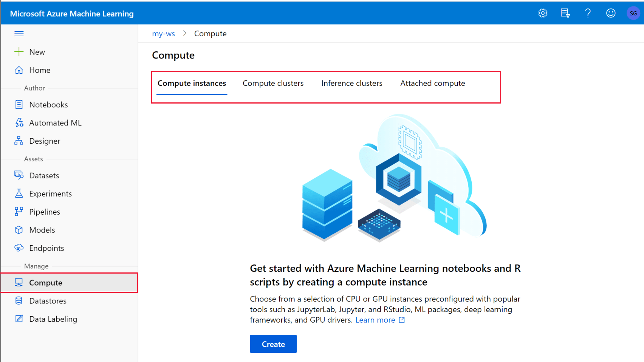Navigate to Pipelines
Viewport: 644px width, 362px height.
click(x=44, y=212)
